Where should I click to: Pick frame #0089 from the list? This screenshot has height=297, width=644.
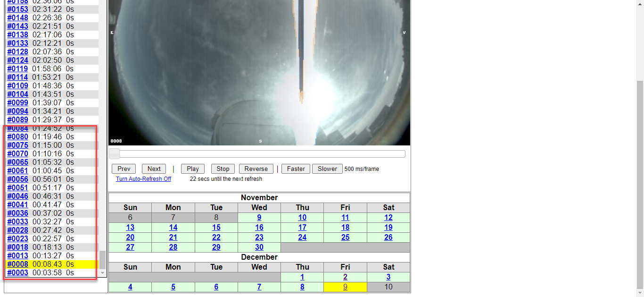[x=18, y=119]
